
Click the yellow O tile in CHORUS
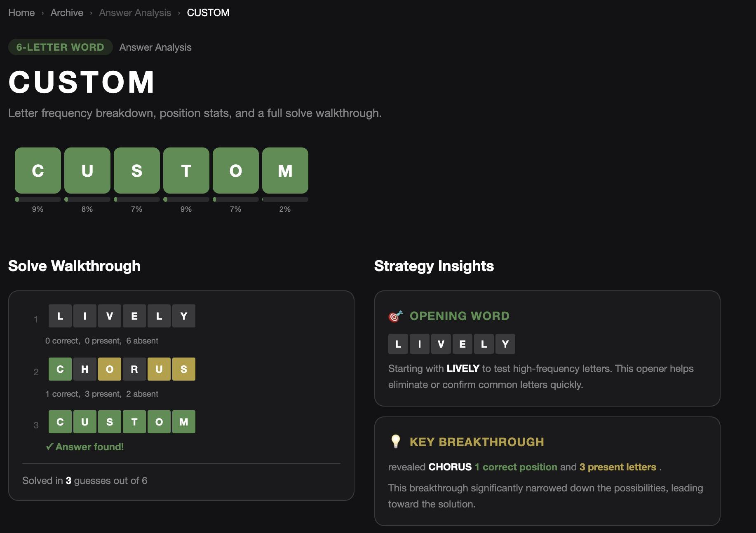[x=110, y=369]
